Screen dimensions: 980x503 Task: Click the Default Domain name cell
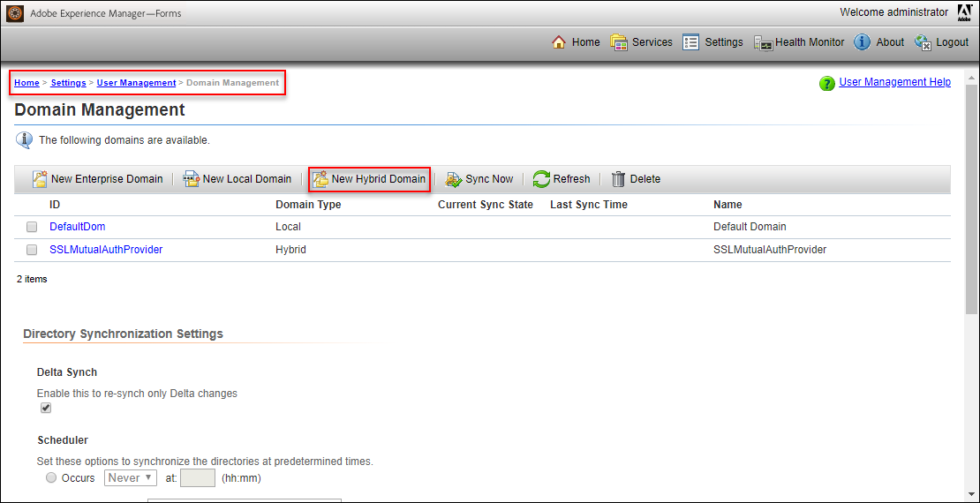click(750, 226)
